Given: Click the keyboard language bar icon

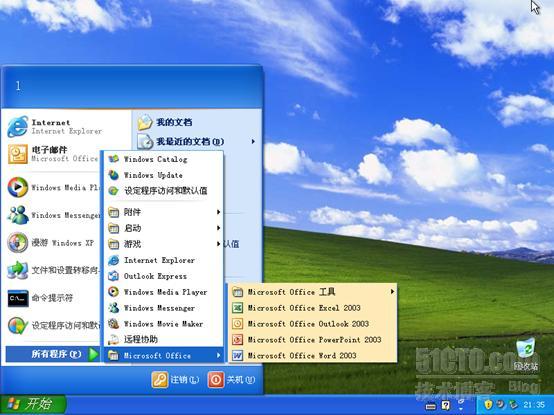Looking at the screenshot, I should [430, 407].
